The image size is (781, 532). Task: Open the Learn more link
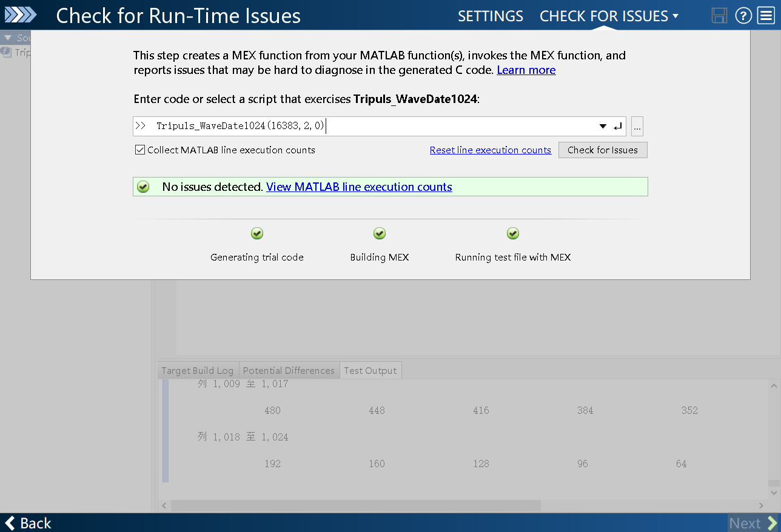(x=526, y=70)
